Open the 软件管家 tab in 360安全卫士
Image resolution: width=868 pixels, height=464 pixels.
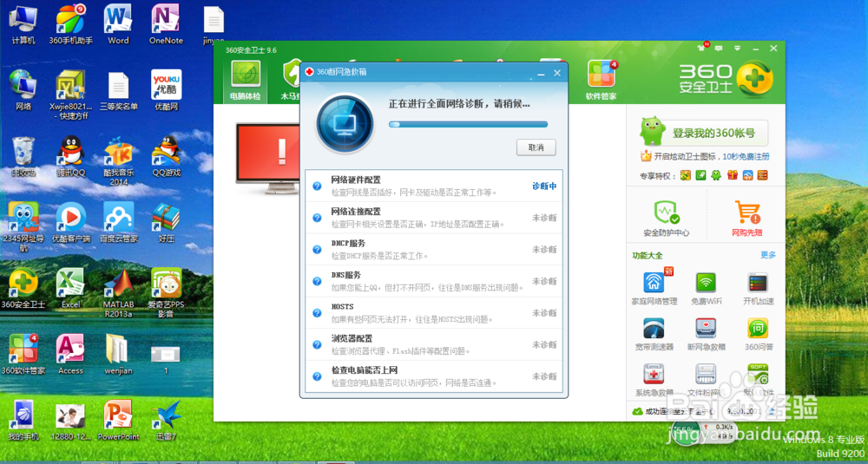(602, 80)
